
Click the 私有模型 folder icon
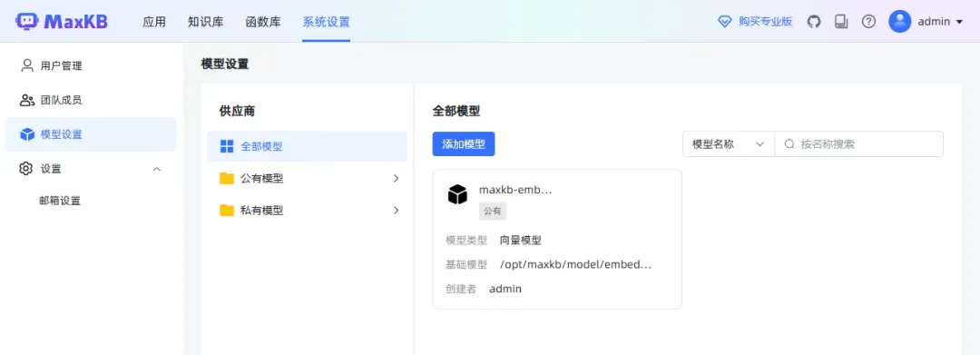[x=227, y=211]
